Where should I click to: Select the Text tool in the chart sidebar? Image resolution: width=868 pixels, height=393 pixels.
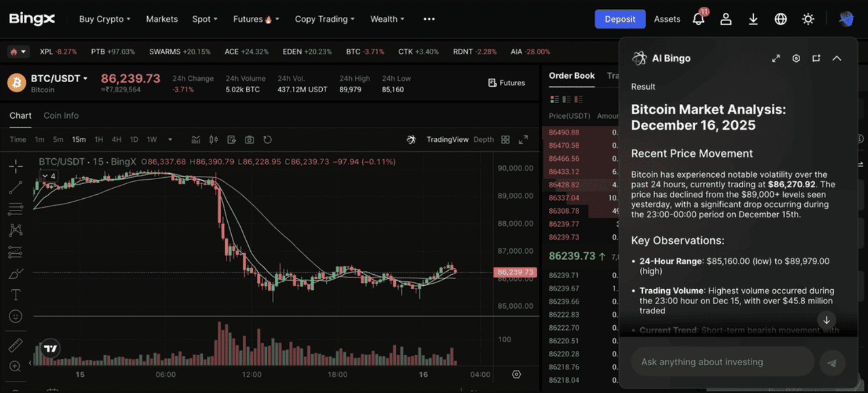coord(16,295)
